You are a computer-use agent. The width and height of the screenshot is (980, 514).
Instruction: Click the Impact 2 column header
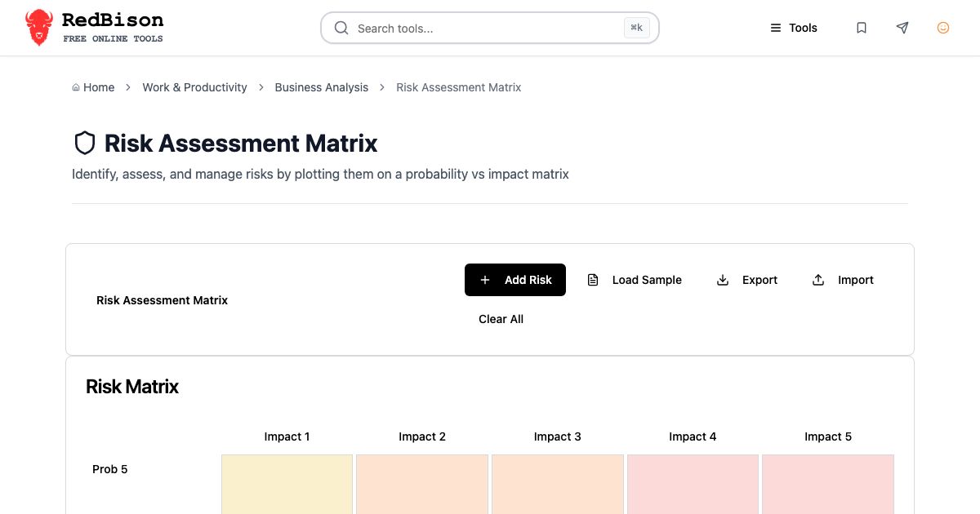click(x=422, y=436)
